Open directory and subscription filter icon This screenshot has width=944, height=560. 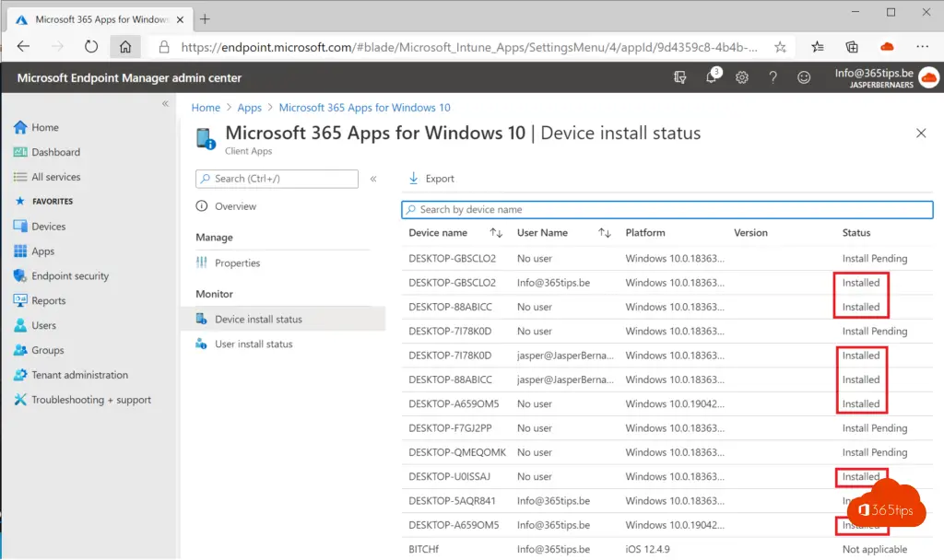click(679, 77)
